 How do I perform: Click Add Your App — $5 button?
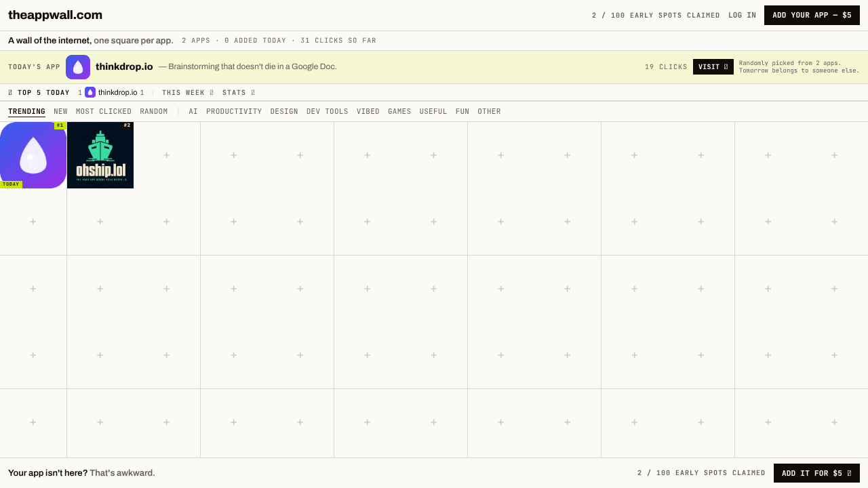pyautogui.click(x=812, y=15)
